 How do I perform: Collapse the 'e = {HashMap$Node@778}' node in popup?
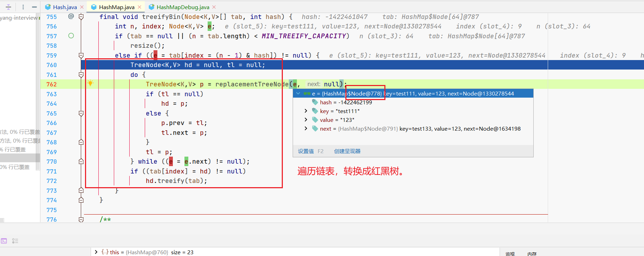click(x=298, y=93)
